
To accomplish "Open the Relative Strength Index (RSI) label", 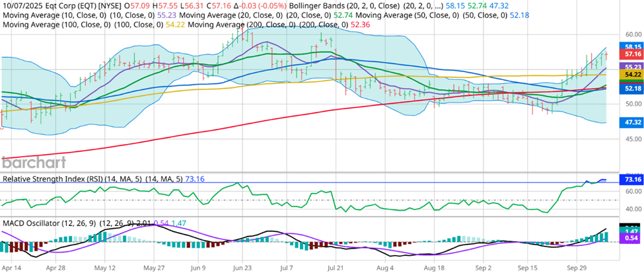I will 62,179.
